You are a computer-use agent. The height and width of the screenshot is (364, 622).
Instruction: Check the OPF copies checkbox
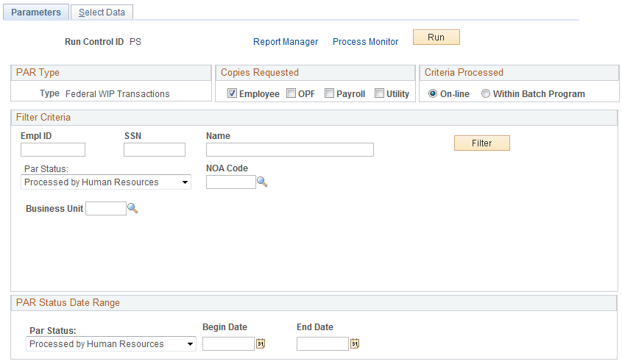tap(291, 93)
